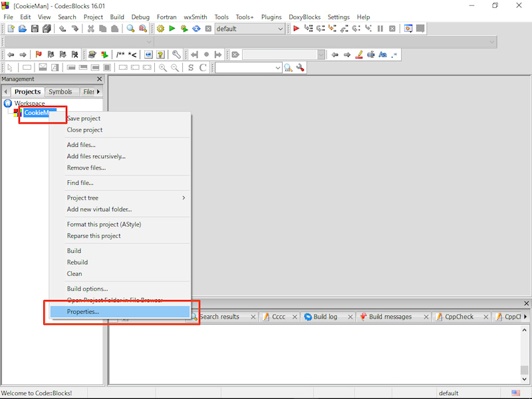Open DoxyBlocks preferences wrench icon
Viewport: 532px width, 399px height.
[176, 55]
